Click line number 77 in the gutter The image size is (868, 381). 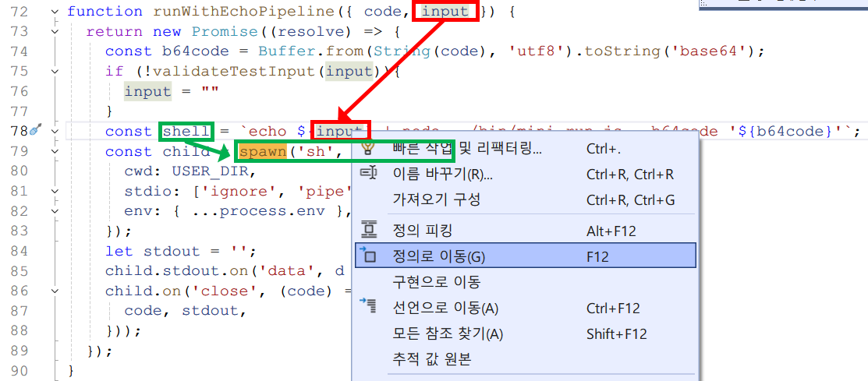pos(18,111)
